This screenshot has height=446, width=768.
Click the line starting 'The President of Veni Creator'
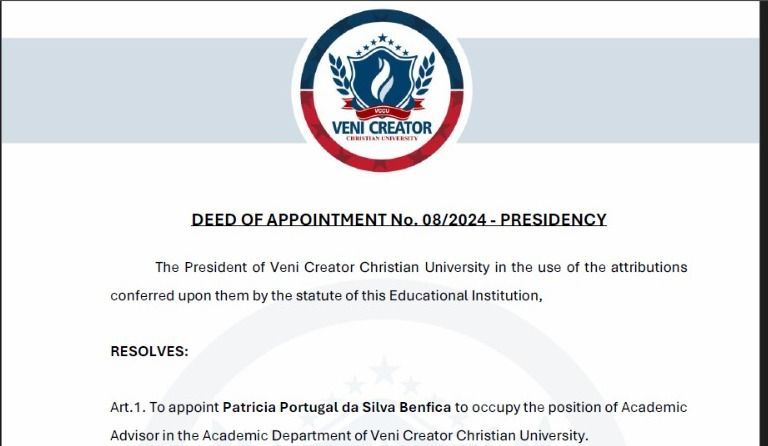420,267
